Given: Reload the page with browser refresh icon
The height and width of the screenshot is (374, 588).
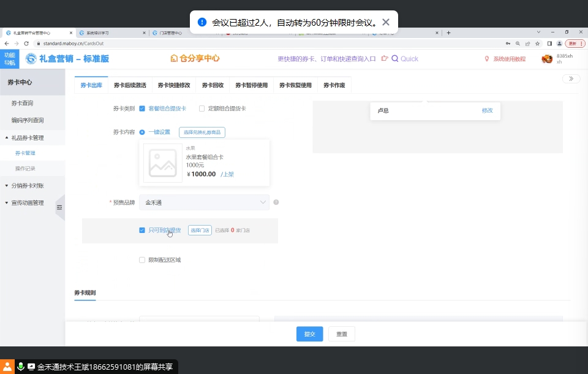Looking at the screenshot, I should click(26, 44).
